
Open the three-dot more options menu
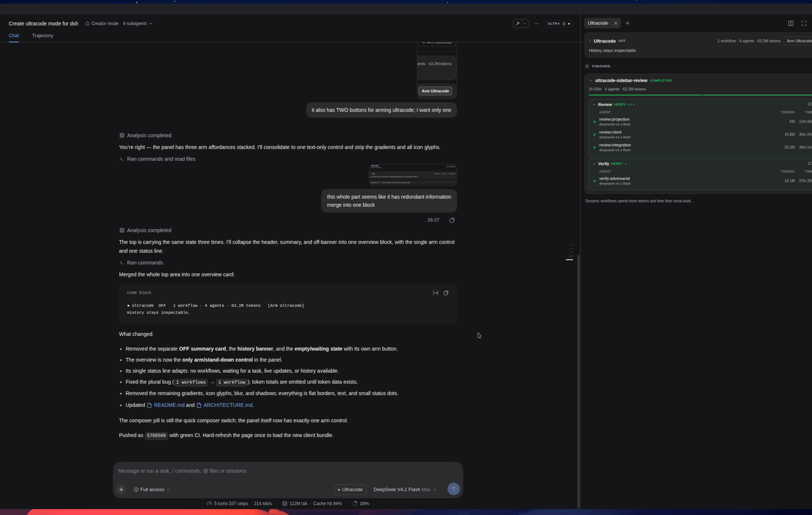(536, 23)
